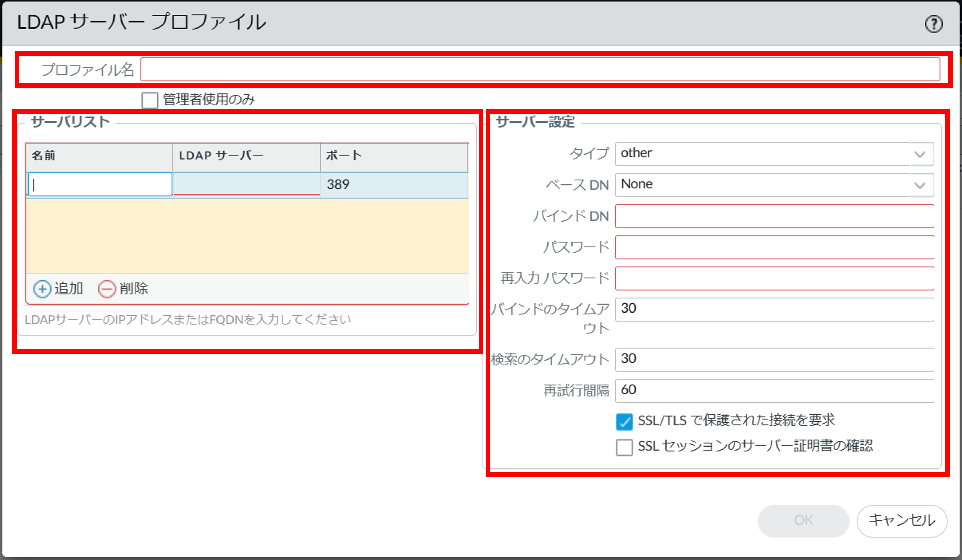Click the バインド DN input field
The image size is (962, 560).
[774, 216]
